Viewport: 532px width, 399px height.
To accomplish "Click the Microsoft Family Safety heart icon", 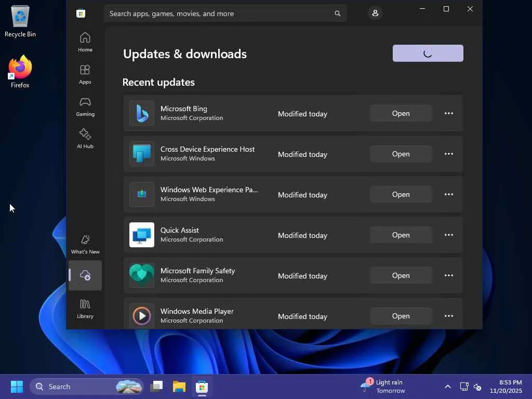I will (142, 275).
